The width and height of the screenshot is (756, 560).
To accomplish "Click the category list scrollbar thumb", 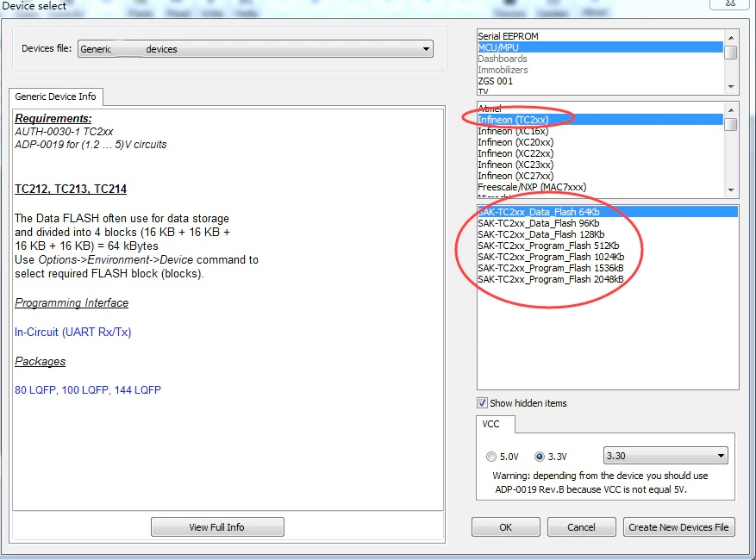I will [x=731, y=52].
